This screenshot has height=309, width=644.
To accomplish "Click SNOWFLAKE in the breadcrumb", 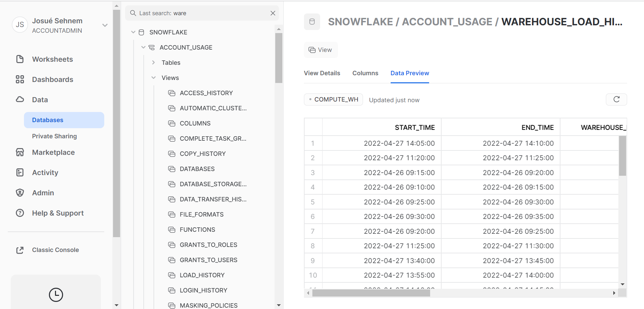I will [360, 22].
